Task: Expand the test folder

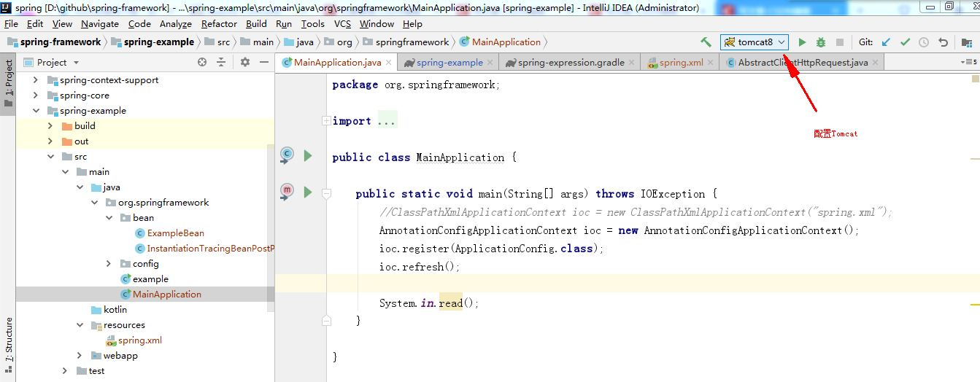Action: pos(65,371)
